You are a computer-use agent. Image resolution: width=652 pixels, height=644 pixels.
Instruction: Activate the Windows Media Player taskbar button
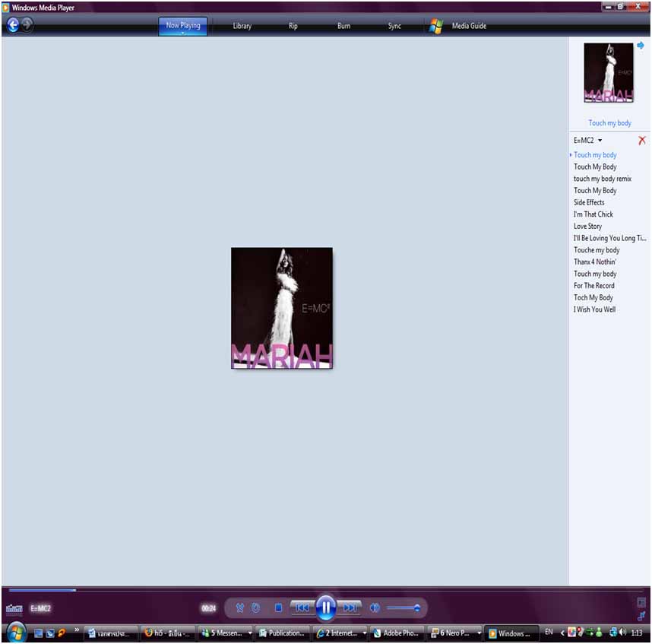tap(512, 633)
